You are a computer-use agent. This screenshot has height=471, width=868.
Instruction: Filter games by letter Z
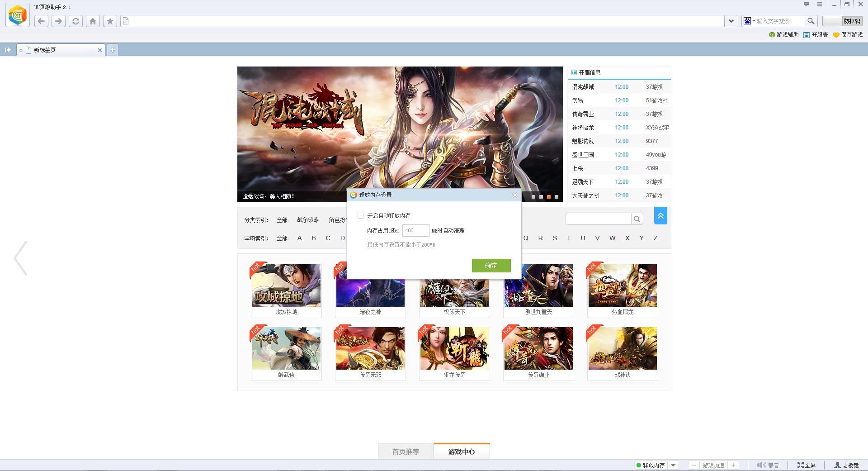[x=656, y=238]
